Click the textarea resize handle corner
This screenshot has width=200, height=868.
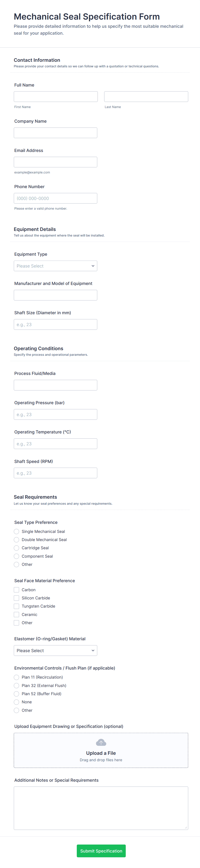pyautogui.click(x=186, y=827)
